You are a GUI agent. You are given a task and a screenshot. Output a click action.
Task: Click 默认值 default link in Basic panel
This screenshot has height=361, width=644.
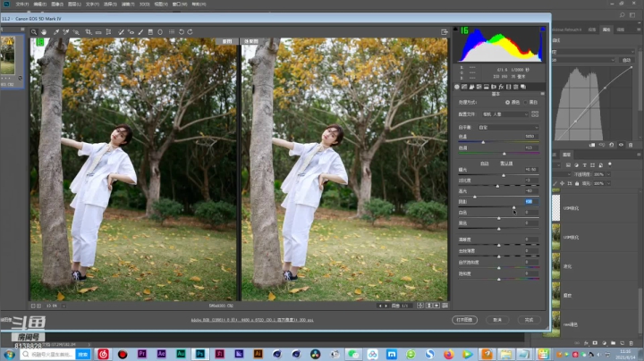pyautogui.click(x=506, y=164)
